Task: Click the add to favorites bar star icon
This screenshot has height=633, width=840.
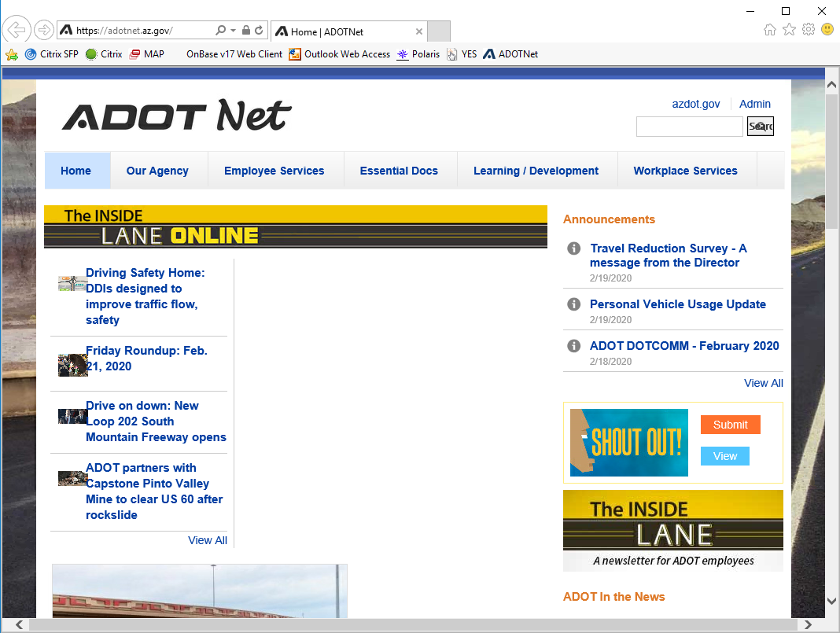Action: pyautogui.click(x=12, y=54)
